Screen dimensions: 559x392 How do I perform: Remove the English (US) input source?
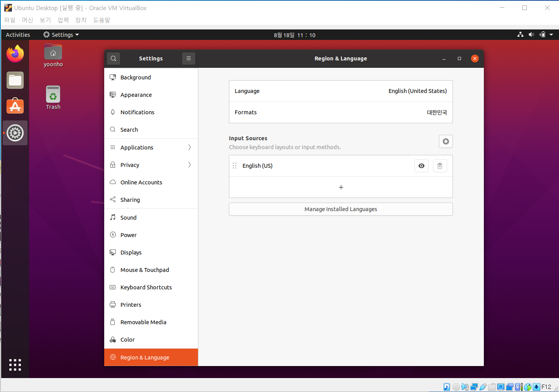coord(440,166)
